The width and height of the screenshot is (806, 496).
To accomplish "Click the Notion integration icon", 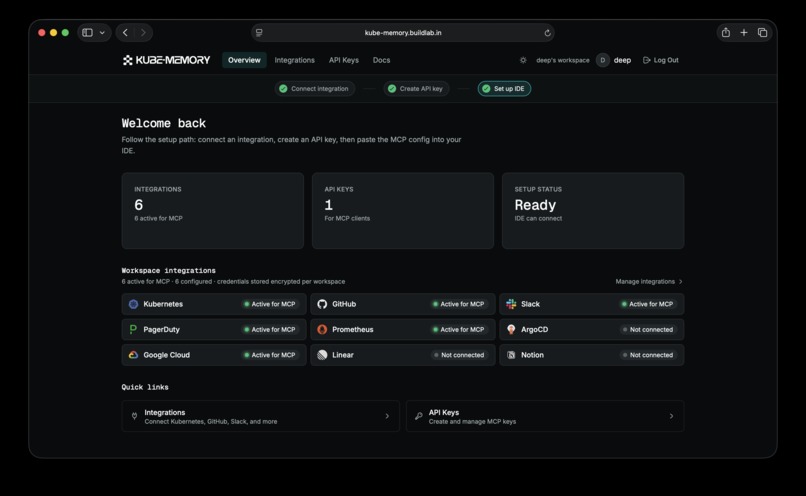I will pos(511,355).
